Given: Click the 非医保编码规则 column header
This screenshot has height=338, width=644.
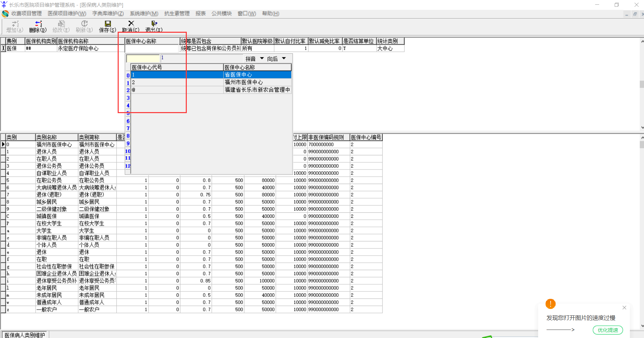Looking at the screenshot, I should click(328, 137).
